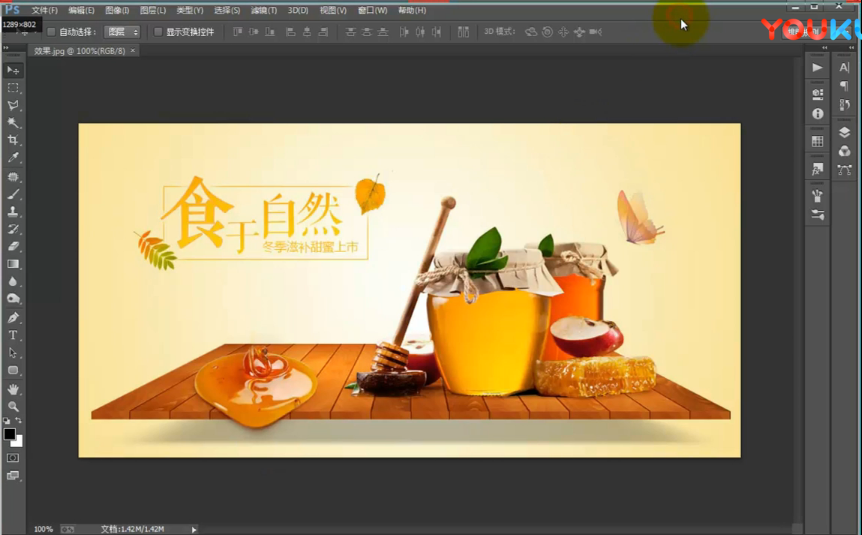Image resolution: width=862 pixels, height=535 pixels.
Task: Click the foreground black color swatch
Action: (9, 434)
